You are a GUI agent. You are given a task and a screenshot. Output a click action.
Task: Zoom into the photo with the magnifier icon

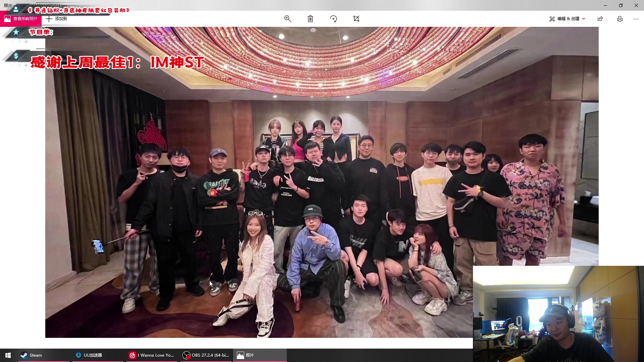point(288,19)
